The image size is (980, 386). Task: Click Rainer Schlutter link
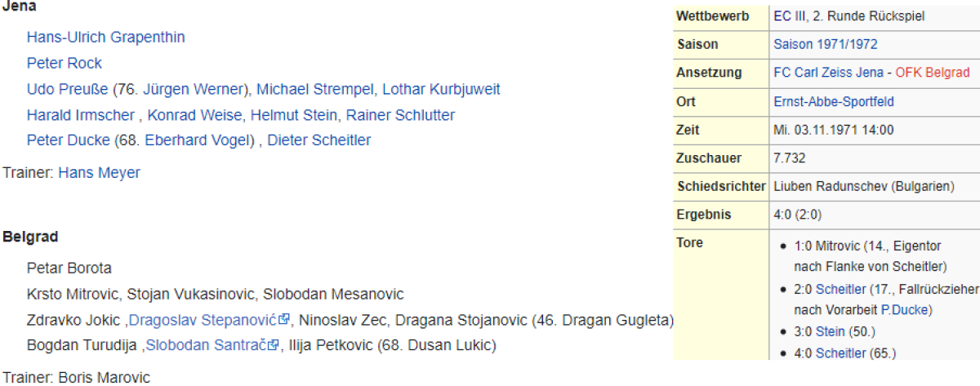point(400,115)
